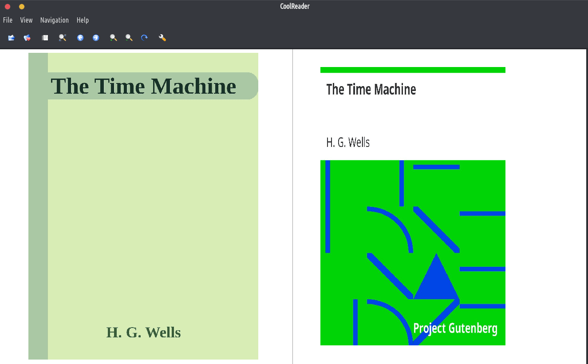Open the find text magnifier icon
The width and height of the screenshot is (588, 364).
click(x=63, y=38)
